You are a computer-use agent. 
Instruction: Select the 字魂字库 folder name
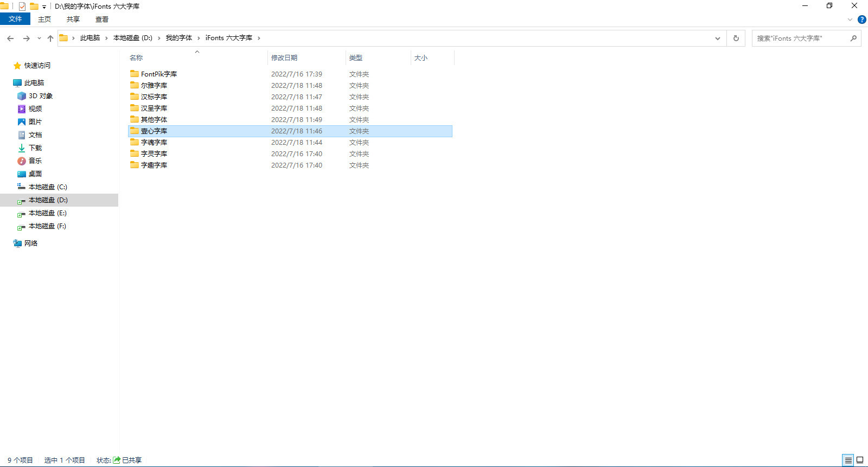[x=154, y=143]
